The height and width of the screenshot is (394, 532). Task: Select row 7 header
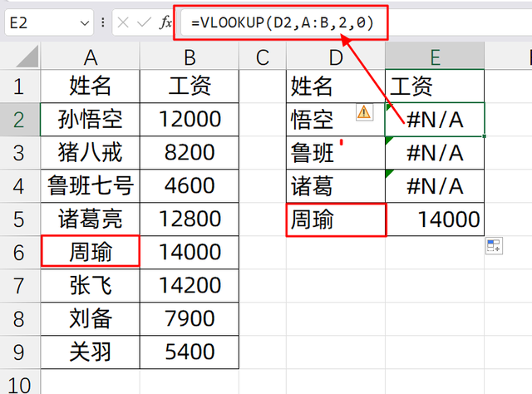(x=20, y=286)
